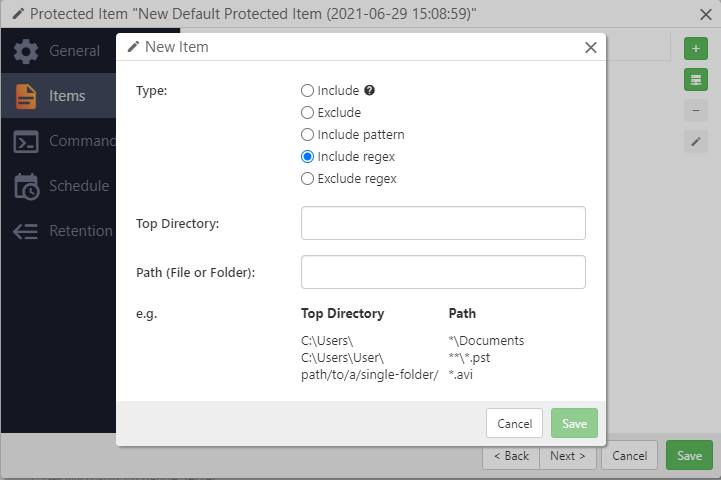Choose the Include pattern radio option
721x480 pixels.
coord(308,135)
